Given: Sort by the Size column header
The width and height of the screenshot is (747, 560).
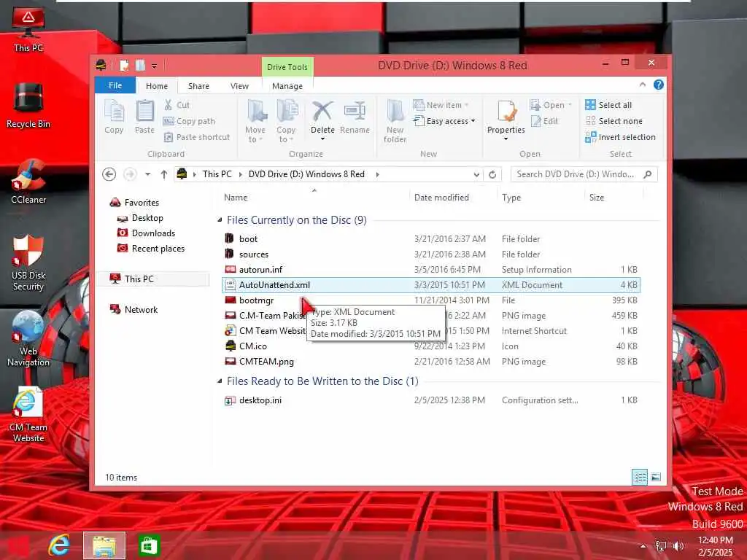Looking at the screenshot, I should coord(614,197).
